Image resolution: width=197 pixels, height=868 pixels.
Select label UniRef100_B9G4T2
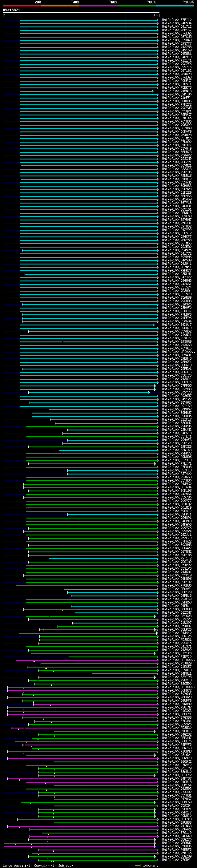click(x=176, y=511)
